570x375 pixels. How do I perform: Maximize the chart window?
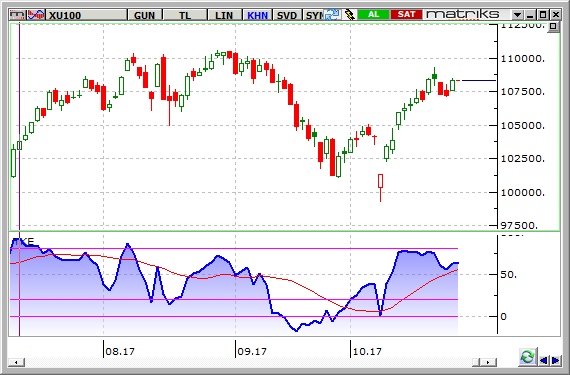(x=543, y=15)
